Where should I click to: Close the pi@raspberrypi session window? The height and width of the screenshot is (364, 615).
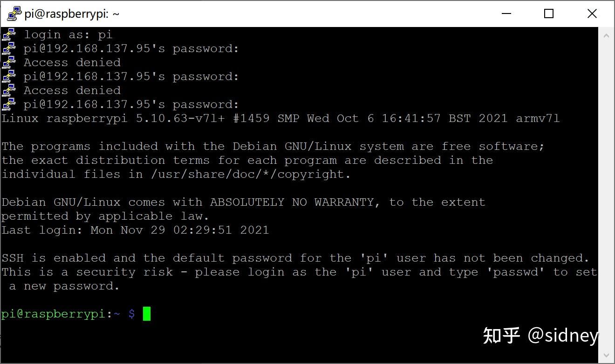tap(592, 13)
